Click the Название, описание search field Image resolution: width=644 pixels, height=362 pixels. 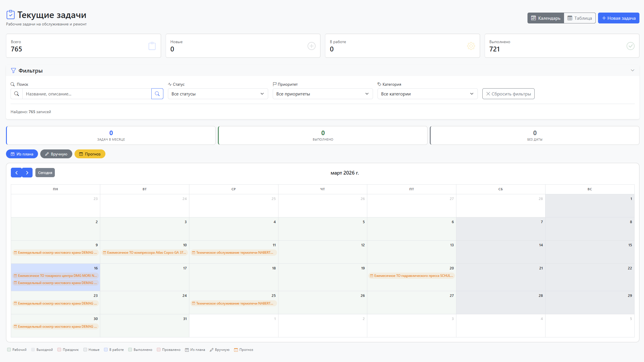pyautogui.click(x=87, y=94)
